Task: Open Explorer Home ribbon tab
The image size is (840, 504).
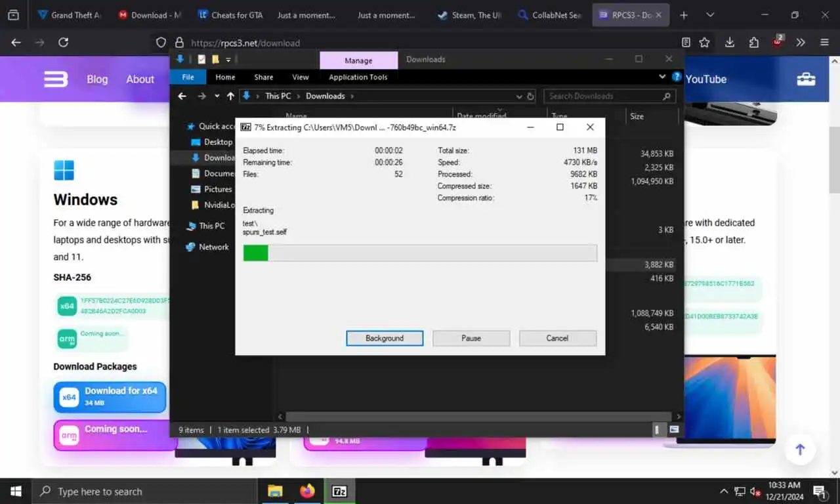Action: point(225,77)
